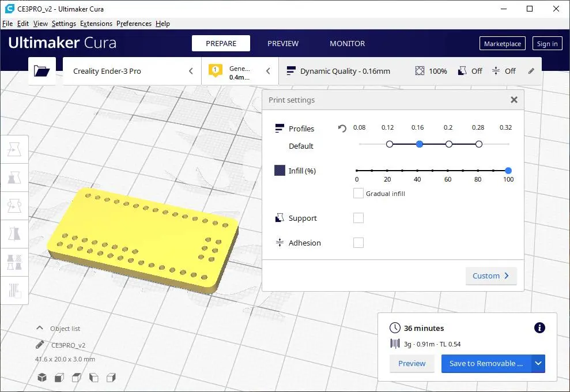Select the 0.12 layer height profile point
This screenshot has height=392, width=570.
[390, 144]
